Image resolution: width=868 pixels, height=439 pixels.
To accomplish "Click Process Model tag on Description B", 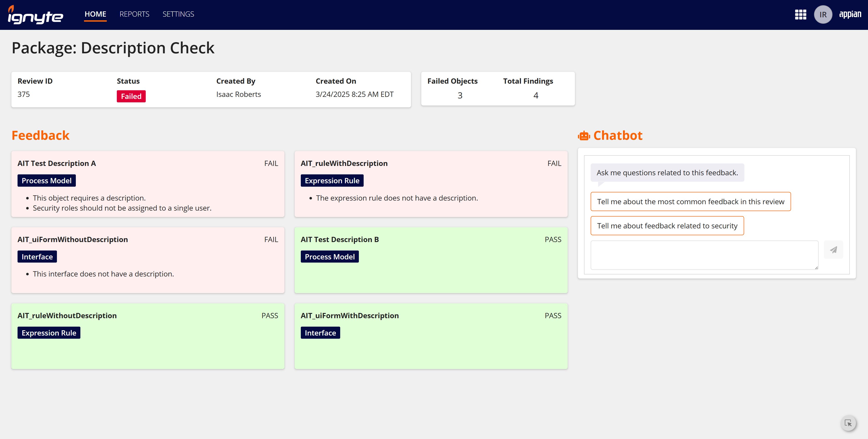I will [329, 257].
